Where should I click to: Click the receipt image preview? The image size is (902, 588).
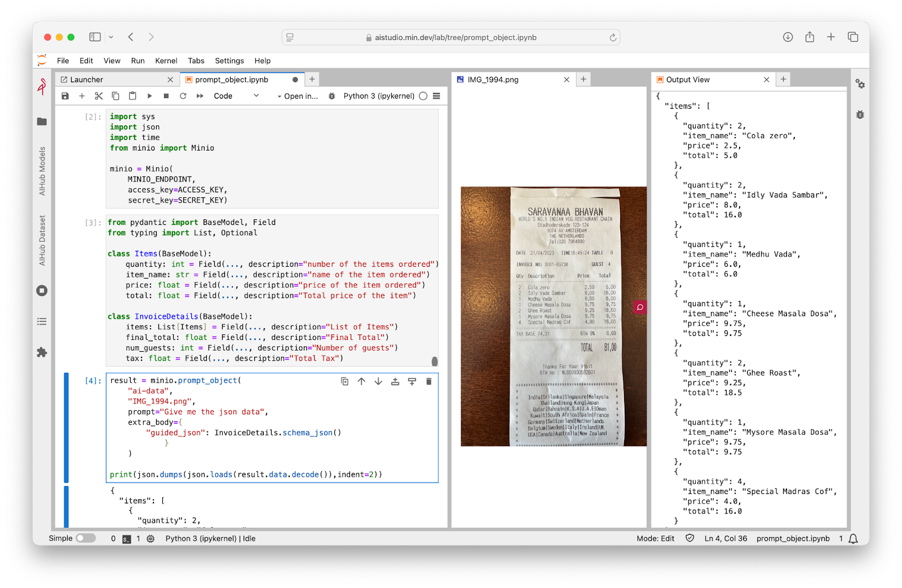click(x=553, y=316)
